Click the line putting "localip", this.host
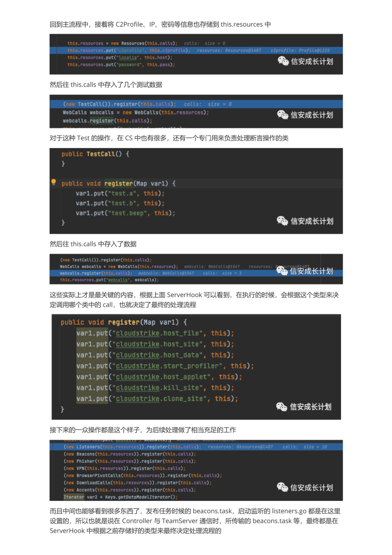This screenshot has width=392, height=555. tap(120, 57)
